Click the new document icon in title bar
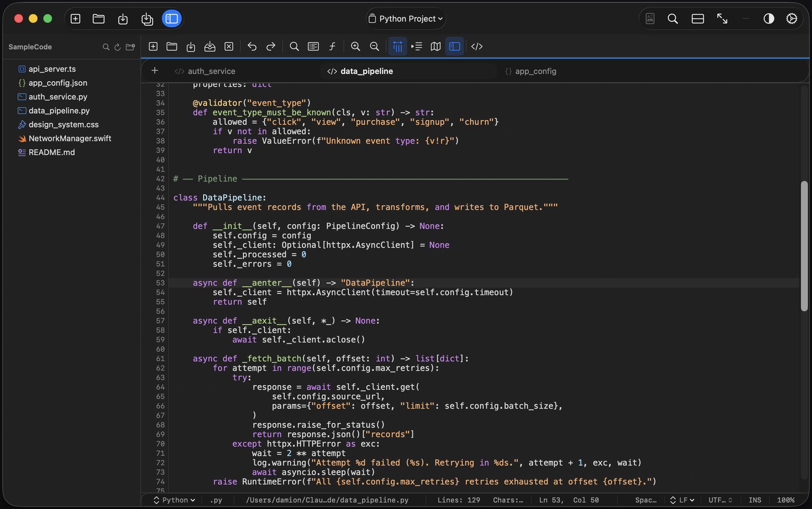The image size is (812, 509). point(76,19)
